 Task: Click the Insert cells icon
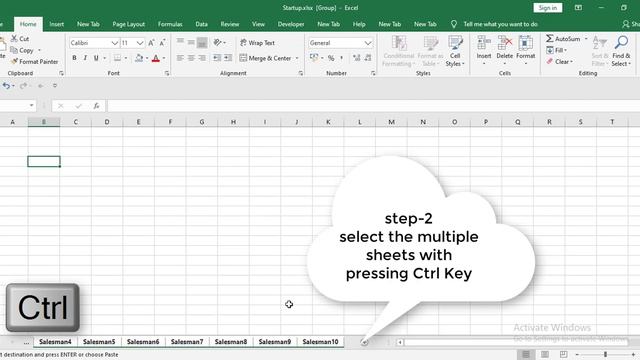coord(484,43)
